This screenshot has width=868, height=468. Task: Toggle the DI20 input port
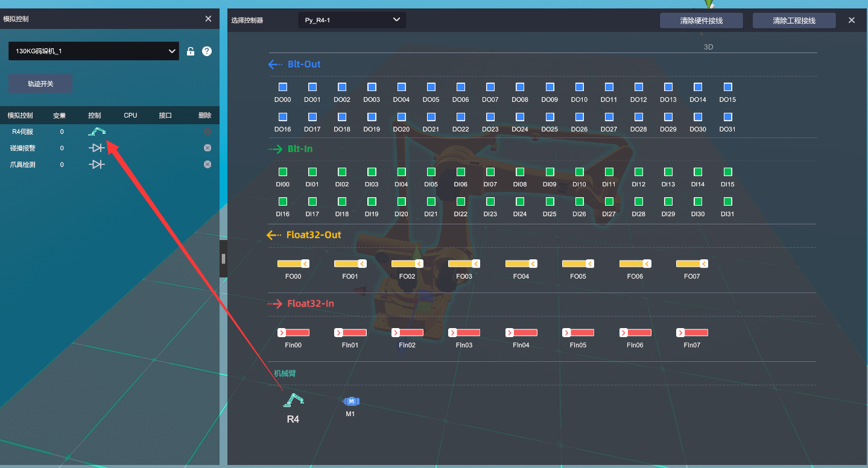(x=402, y=201)
